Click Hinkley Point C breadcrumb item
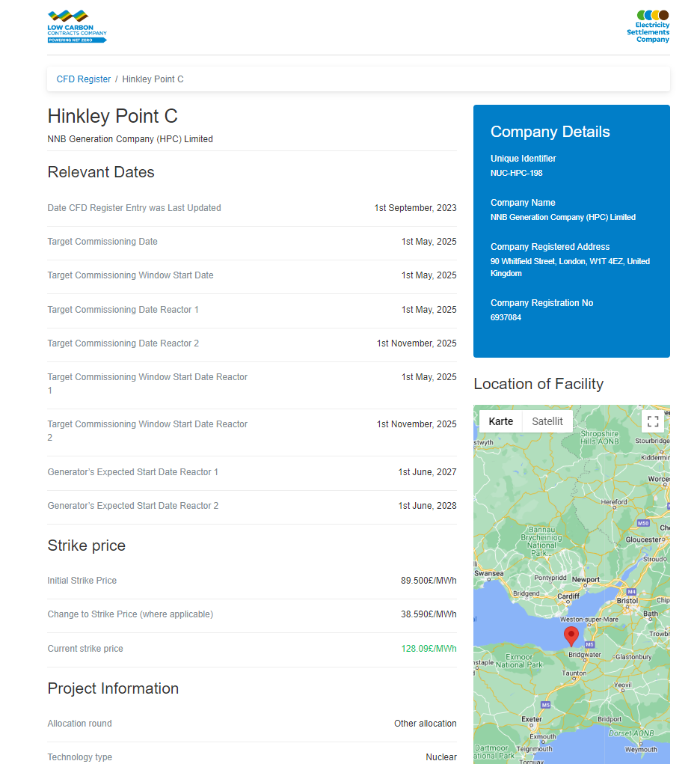The height and width of the screenshot is (764, 700). (153, 79)
